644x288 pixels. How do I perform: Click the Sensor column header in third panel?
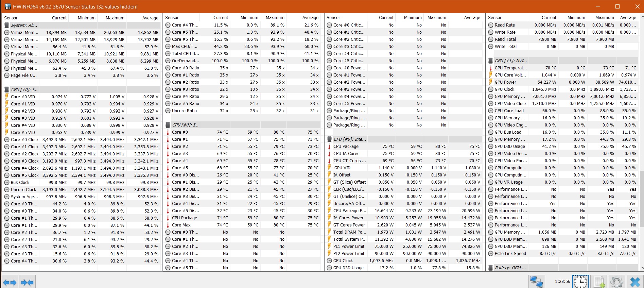(346, 17)
